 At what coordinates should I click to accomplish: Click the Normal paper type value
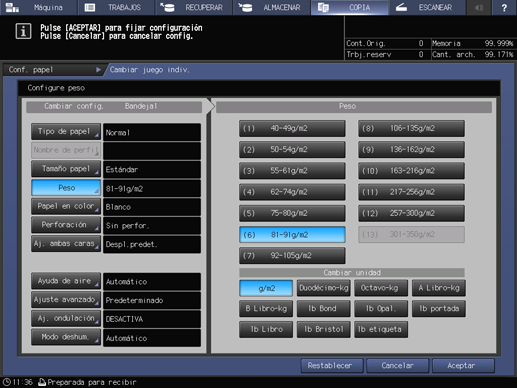(x=152, y=133)
